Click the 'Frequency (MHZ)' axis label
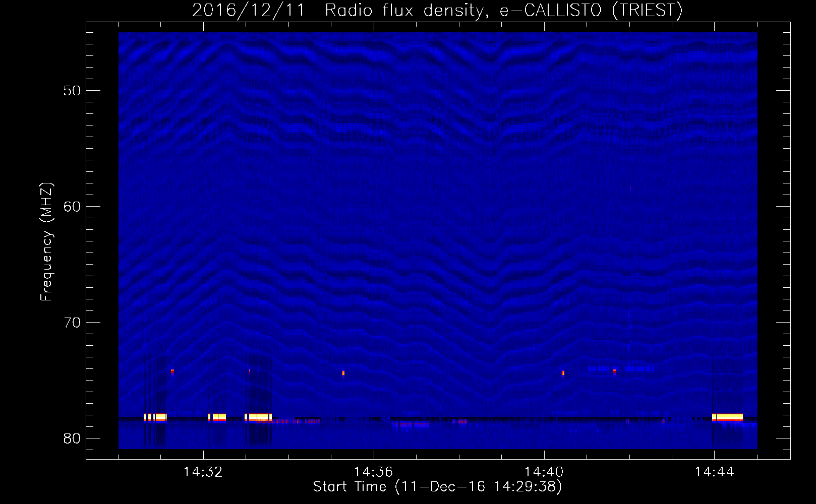816x504 pixels. [46, 242]
